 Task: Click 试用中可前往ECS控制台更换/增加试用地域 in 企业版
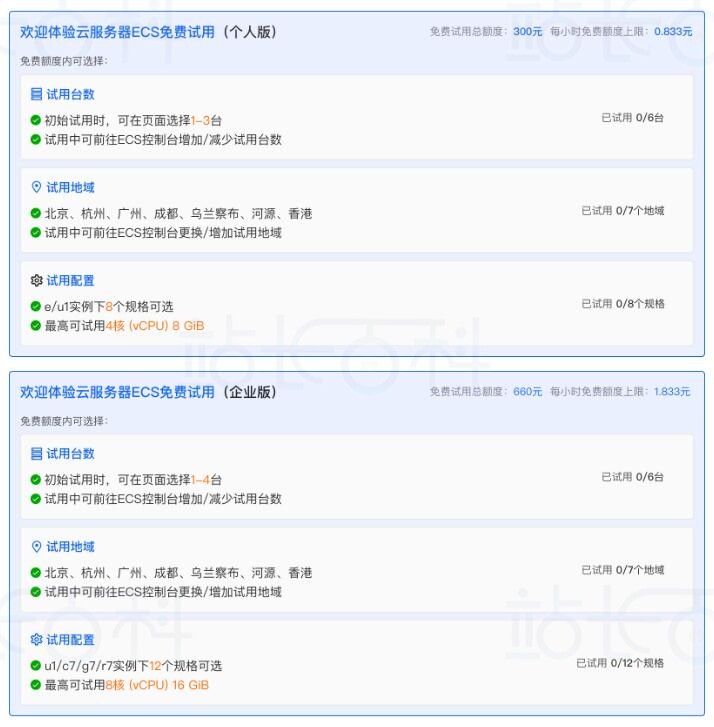[x=163, y=592]
